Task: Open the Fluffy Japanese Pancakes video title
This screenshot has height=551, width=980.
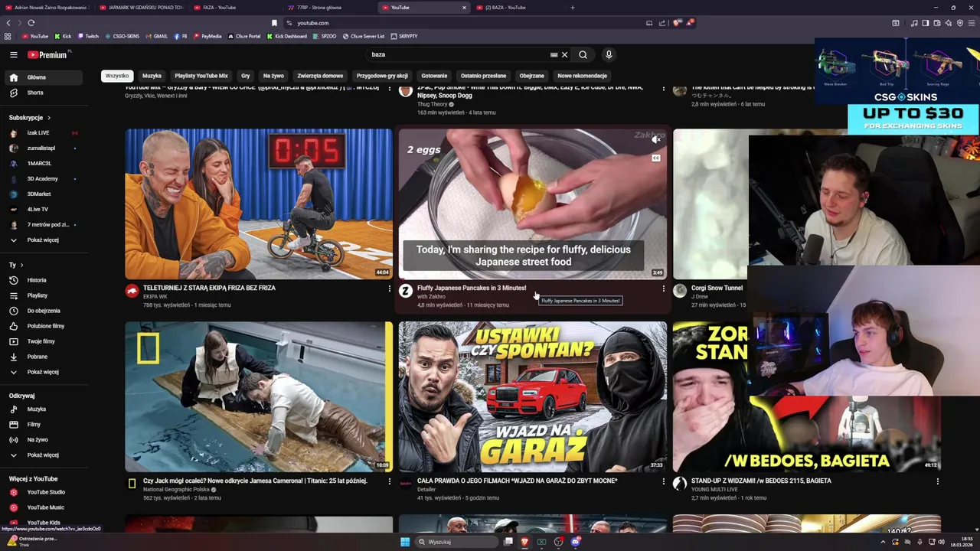Action: [472, 288]
